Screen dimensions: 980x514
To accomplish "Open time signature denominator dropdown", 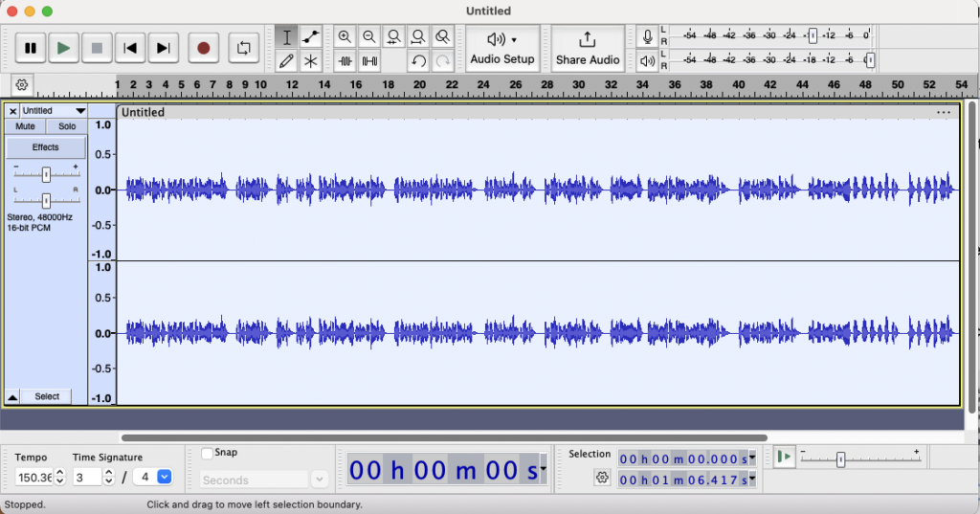I will pyautogui.click(x=164, y=477).
